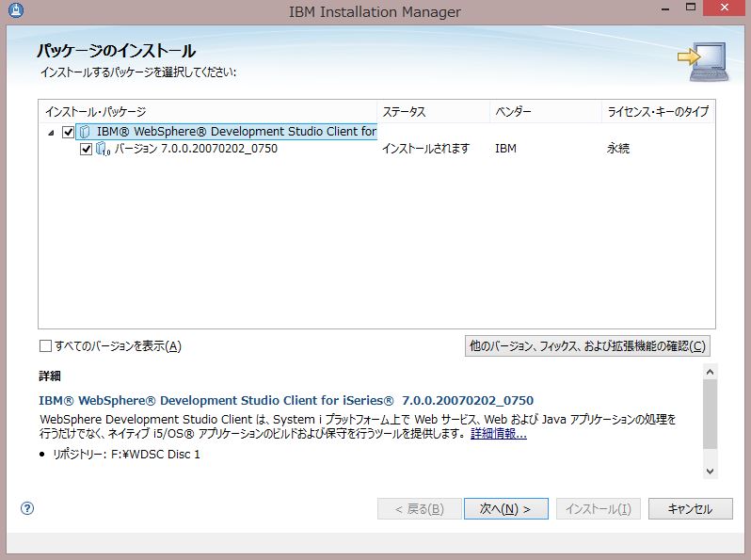The height and width of the screenshot is (560, 751).
Task: Uncheck IBM WebSphere Development Studio Client package checkbox
Action: pyautogui.click(x=68, y=132)
